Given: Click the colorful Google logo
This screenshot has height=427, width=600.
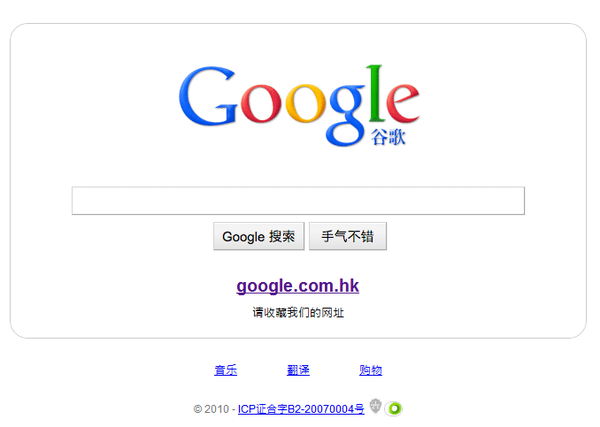Looking at the screenshot, I should pyautogui.click(x=300, y=105).
